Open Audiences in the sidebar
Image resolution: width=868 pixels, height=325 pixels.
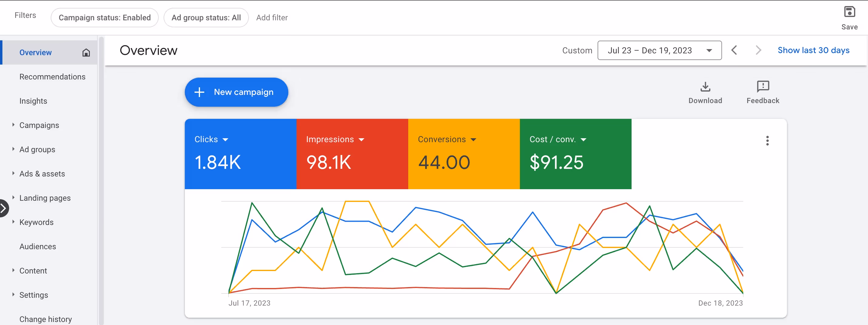(37, 246)
